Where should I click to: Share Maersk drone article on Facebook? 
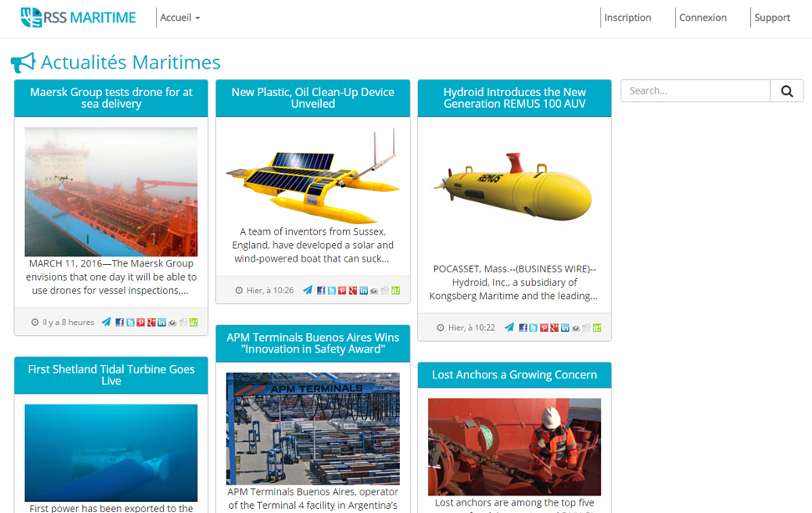click(120, 323)
